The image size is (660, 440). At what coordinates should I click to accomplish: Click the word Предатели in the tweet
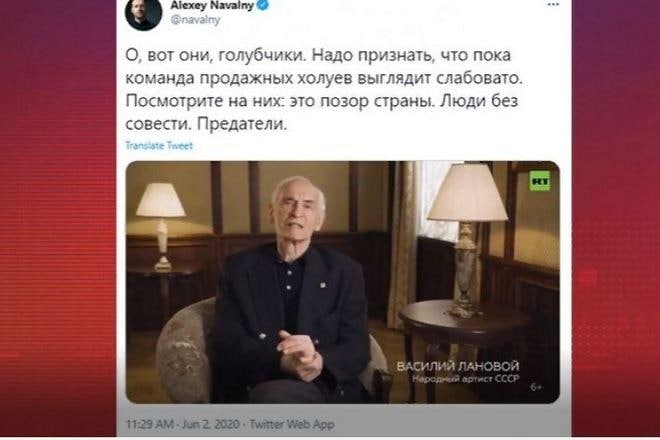[x=242, y=124]
